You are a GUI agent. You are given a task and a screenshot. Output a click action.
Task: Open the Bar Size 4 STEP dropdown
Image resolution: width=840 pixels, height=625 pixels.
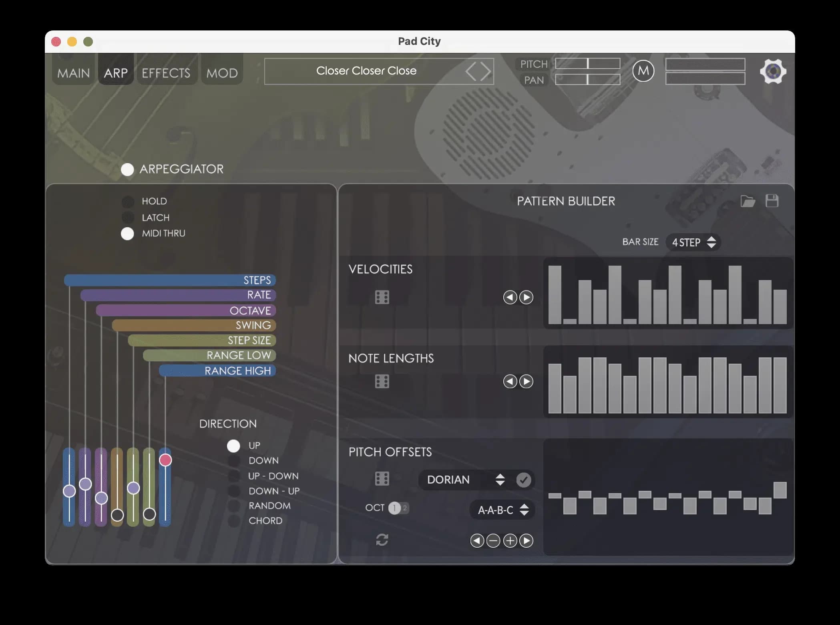693,242
